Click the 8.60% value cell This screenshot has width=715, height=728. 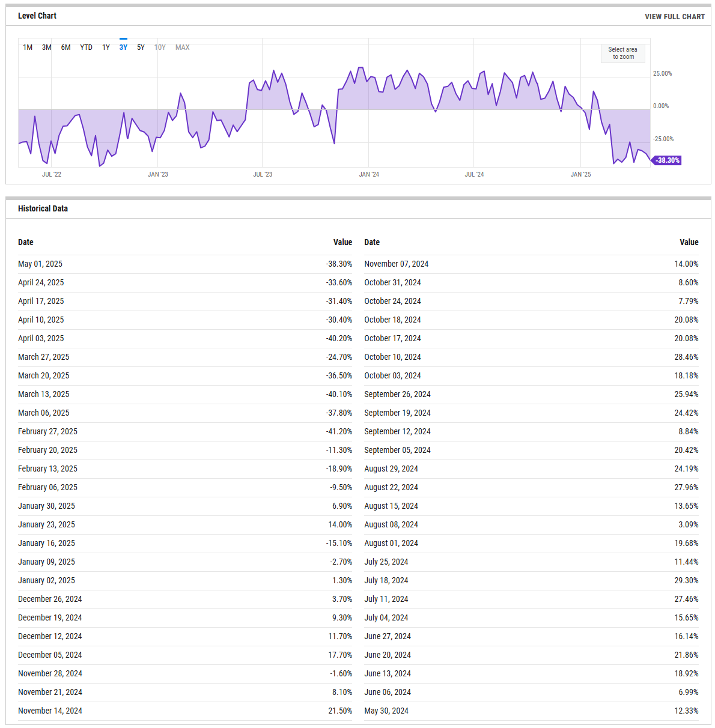689,283
